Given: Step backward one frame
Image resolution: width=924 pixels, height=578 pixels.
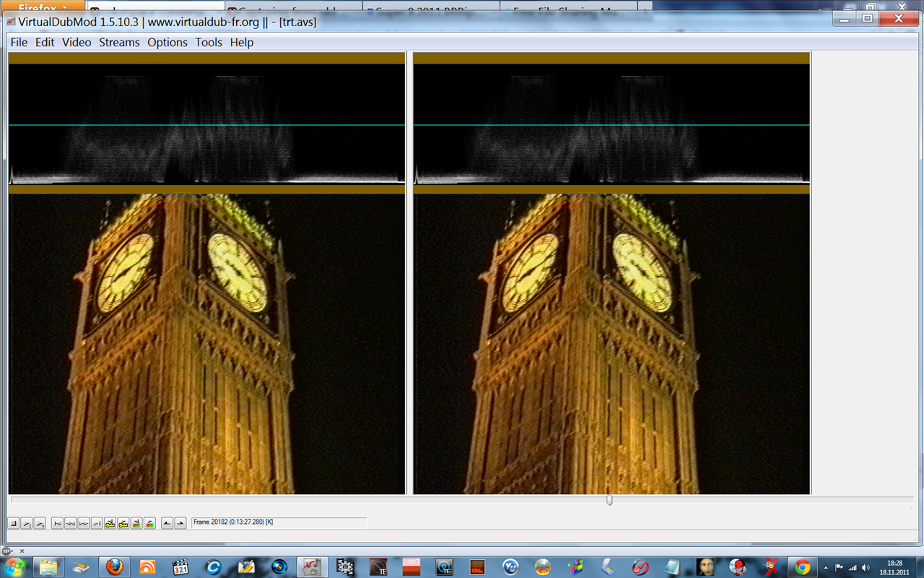Looking at the screenshot, I should pyautogui.click(x=71, y=523).
